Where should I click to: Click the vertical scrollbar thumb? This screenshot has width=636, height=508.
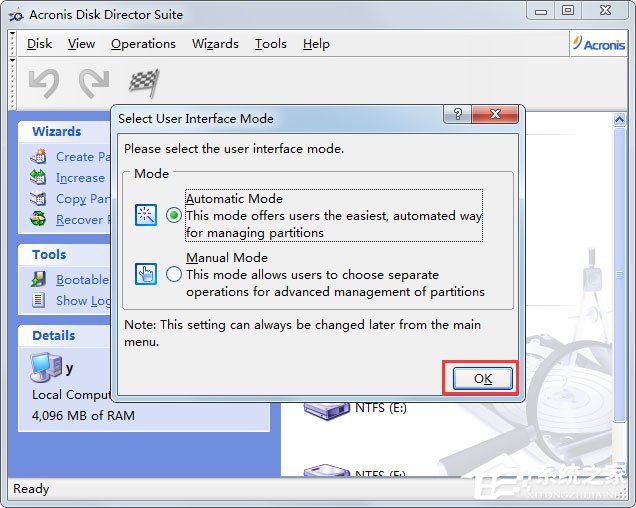pyautogui.click(x=619, y=274)
